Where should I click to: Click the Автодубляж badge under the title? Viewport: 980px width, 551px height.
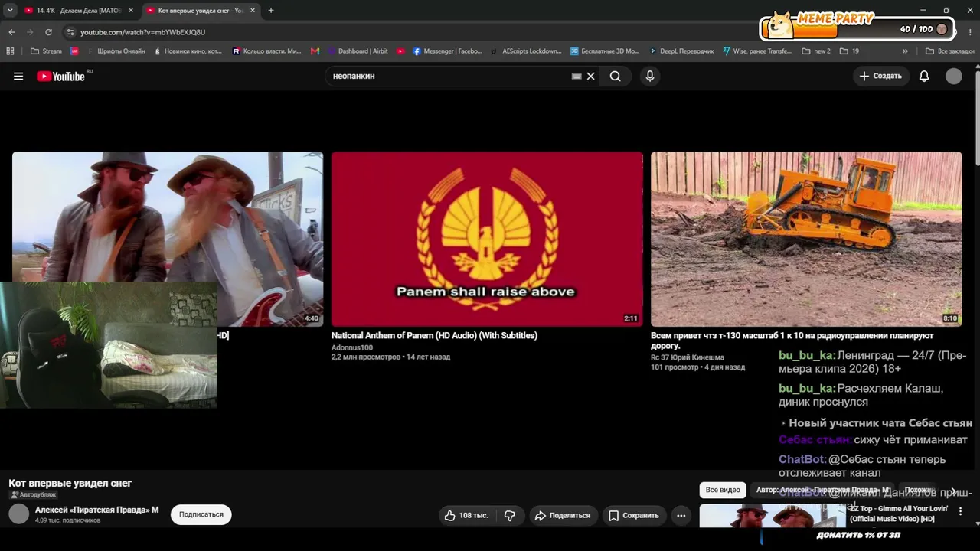(x=33, y=495)
